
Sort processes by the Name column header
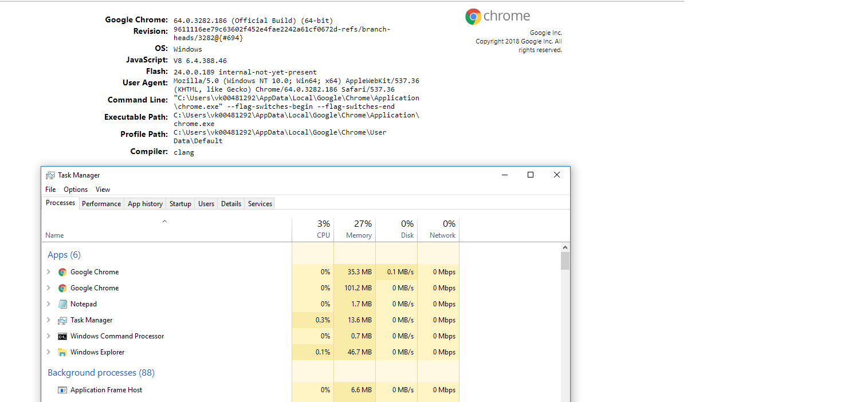click(167, 230)
